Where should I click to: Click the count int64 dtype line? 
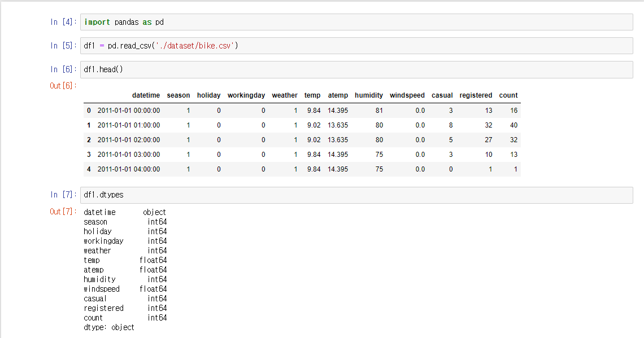pyautogui.click(x=125, y=318)
